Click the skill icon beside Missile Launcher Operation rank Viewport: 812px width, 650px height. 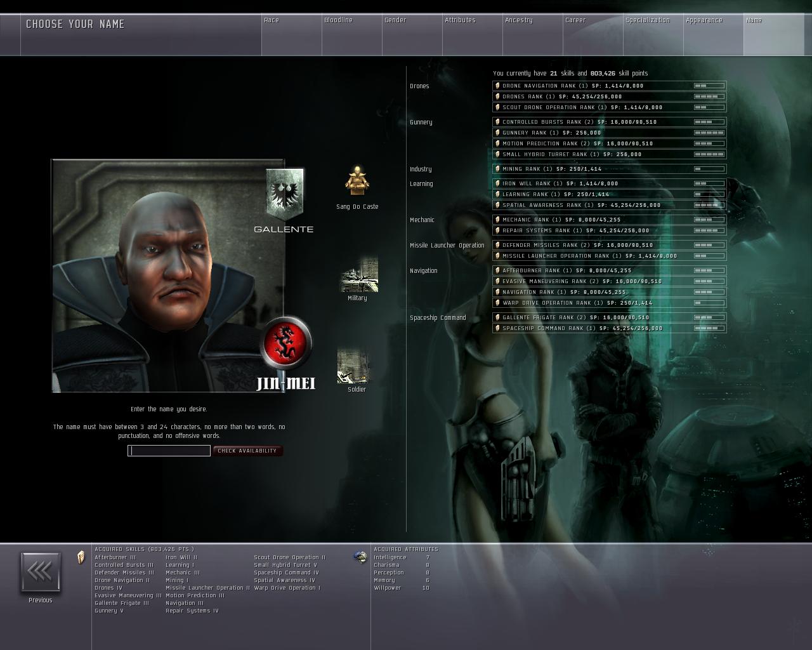(498, 256)
